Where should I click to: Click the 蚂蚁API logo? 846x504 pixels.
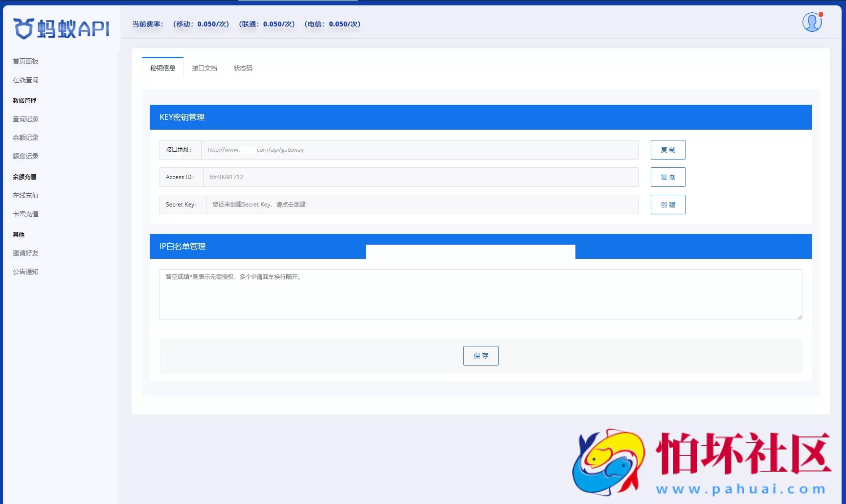click(x=61, y=29)
